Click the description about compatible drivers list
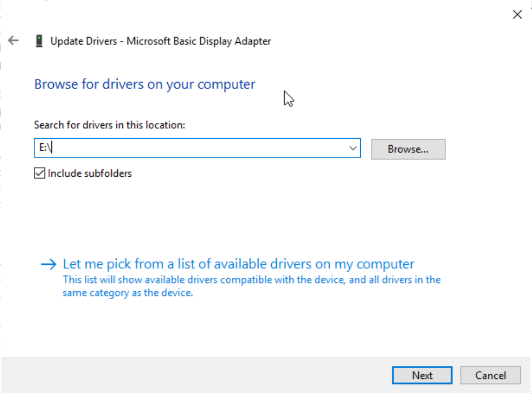 tap(252, 286)
